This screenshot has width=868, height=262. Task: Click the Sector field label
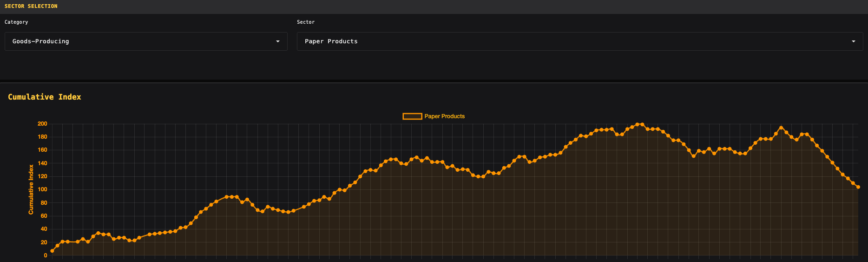click(x=306, y=22)
